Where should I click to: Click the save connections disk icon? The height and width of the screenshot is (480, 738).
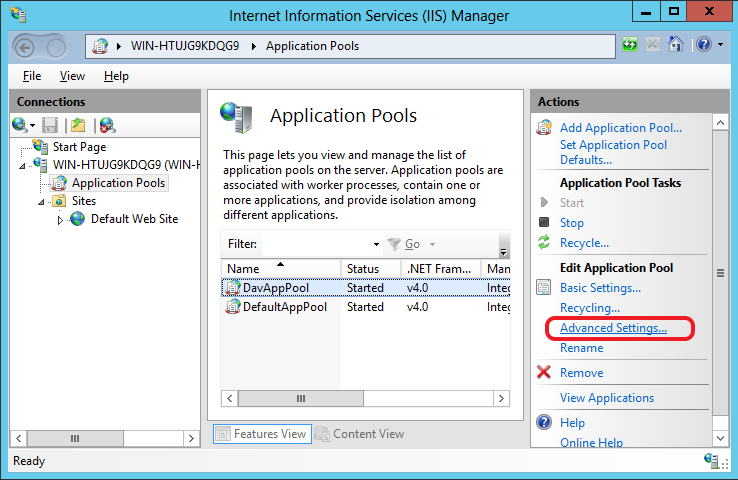coord(49,125)
